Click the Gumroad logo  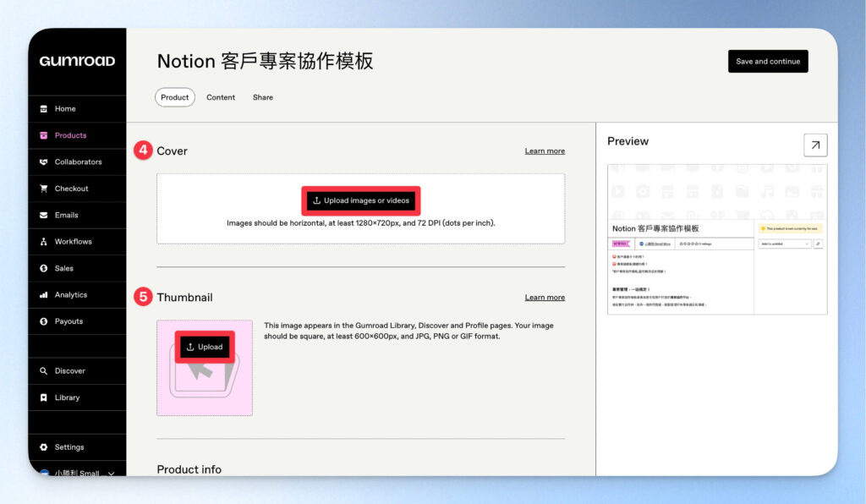77,61
